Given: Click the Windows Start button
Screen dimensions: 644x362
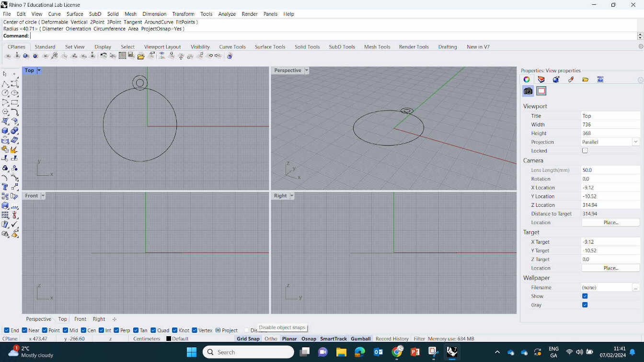Looking at the screenshot, I should click(x=192, y=352).
